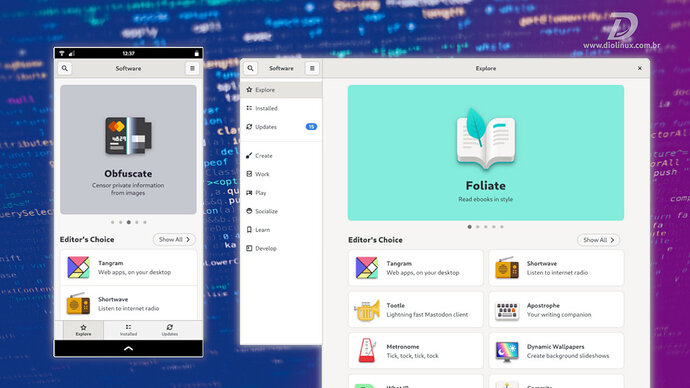
Task: Click the Tootle trumpet icon
Action: 367,311
